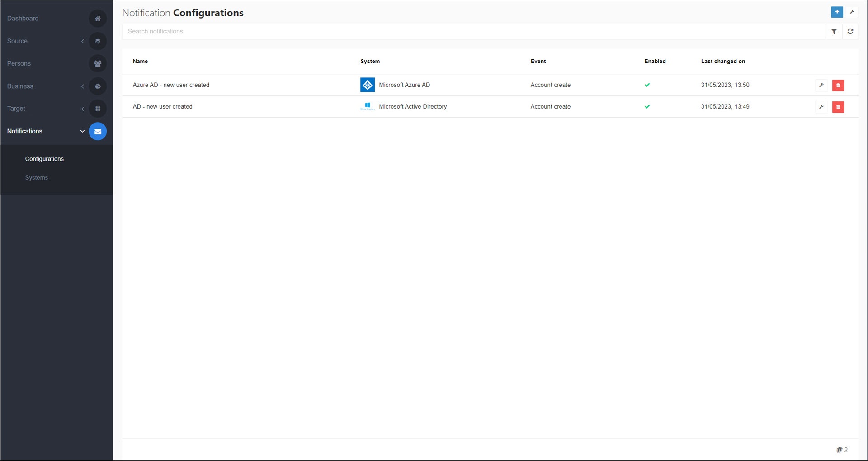Open 'AD - new user created' entry

point(163,107)
